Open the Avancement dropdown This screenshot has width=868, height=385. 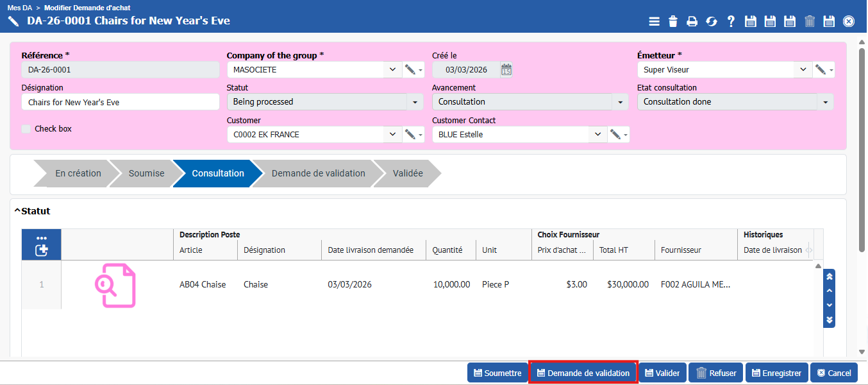620,102
